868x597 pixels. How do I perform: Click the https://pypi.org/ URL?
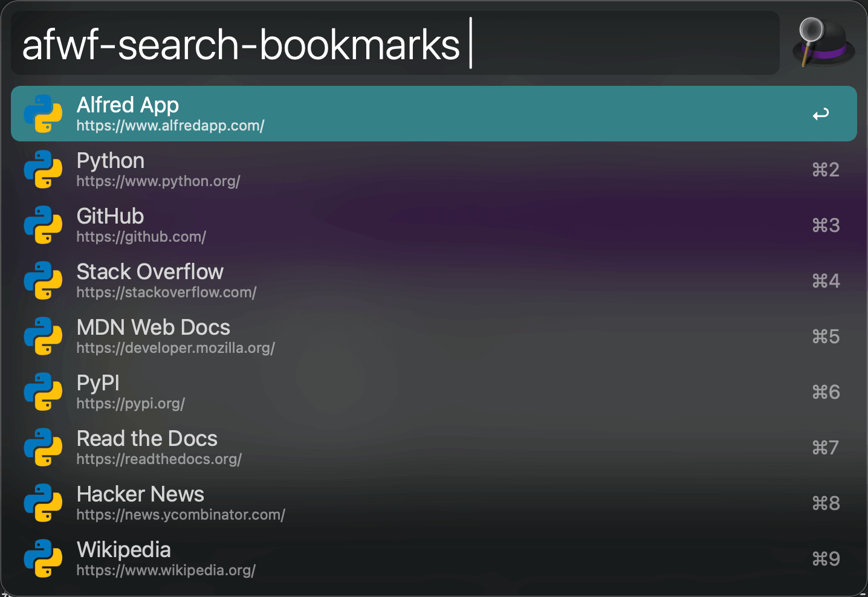click(x=131, y=404)
